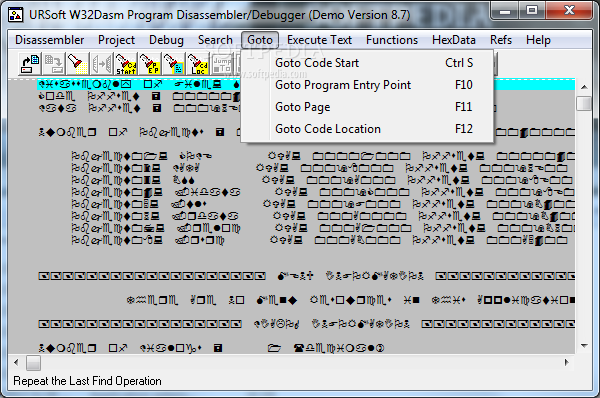The height and width of the screenshot is (398, 600).
Task: Click the W32Dasm application icon in title bar
Action: [x=16, y=15]
